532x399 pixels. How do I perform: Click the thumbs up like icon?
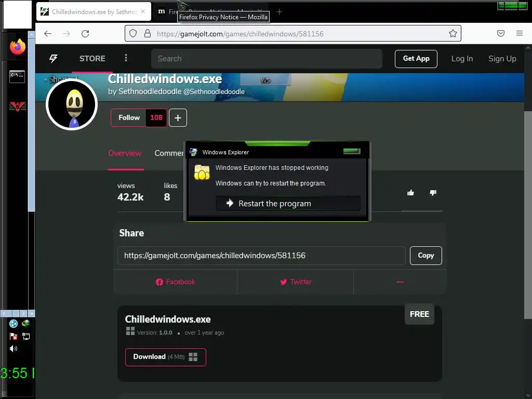[x=410, y=193]
